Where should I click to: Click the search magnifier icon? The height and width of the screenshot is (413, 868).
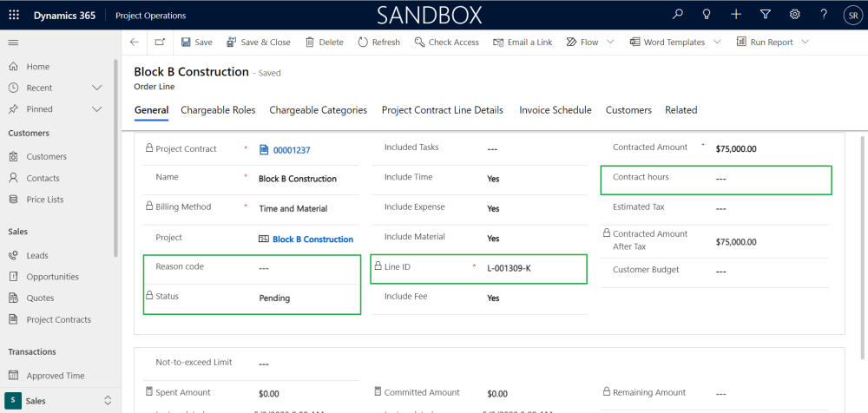coord(677,15)
